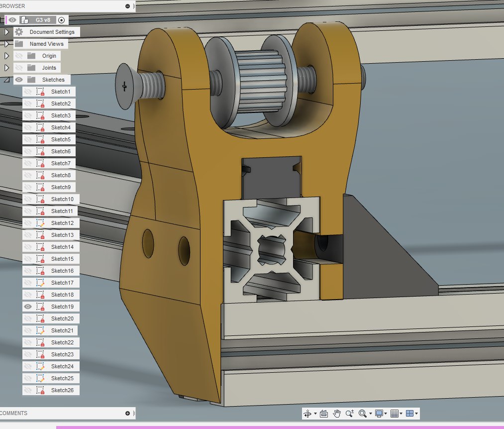The height and width of the screenshot is (429, 504).
Task: Open Grid and Snaps dropdown arrow
Action: tap(401, 414)
